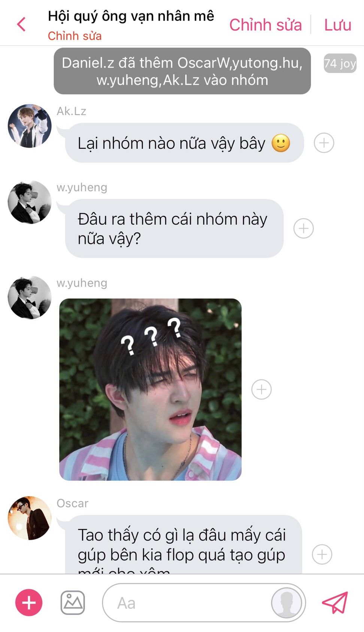
Task: Open the image picker icon
Action: pyautogui.click(x=73, y=602)
